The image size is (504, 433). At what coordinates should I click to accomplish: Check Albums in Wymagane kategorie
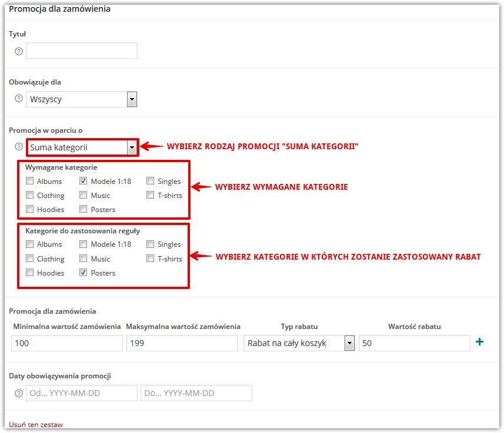click(30, 181)
